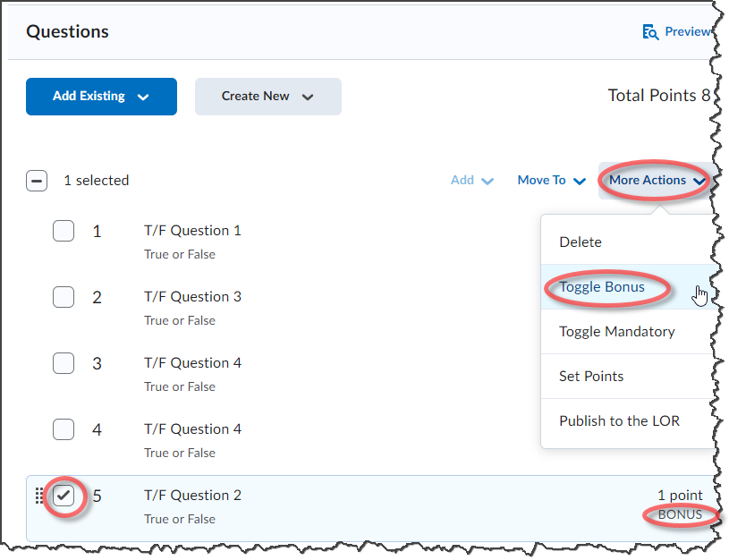Select Set Points from the menu
Screen dimensions: 729x560
[591, 377]
